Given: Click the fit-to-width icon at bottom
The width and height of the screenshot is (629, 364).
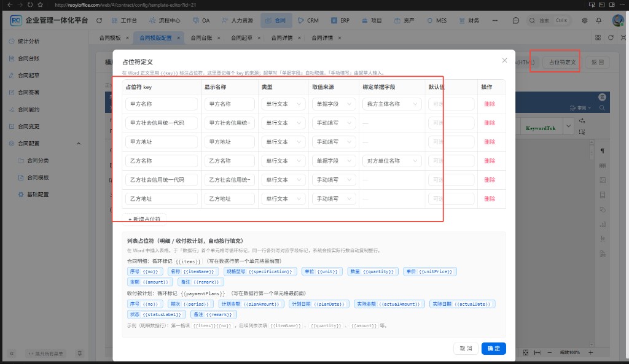Looking at the screenshot, I should pyautogui.click(x=537, y=352).
